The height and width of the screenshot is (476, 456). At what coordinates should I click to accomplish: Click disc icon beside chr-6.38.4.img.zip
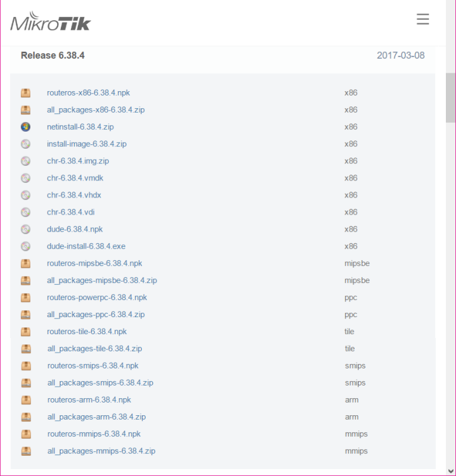(x=25, y=161)
